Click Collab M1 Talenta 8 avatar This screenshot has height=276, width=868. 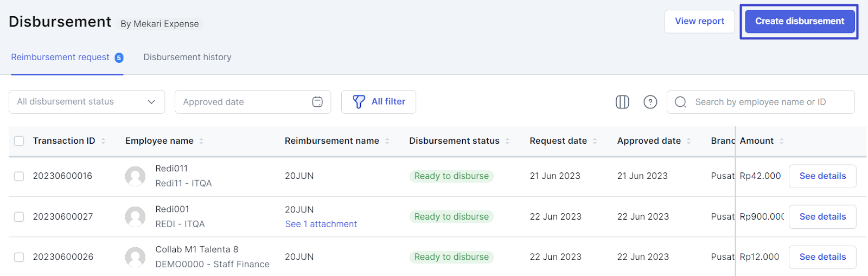point(135,257)
